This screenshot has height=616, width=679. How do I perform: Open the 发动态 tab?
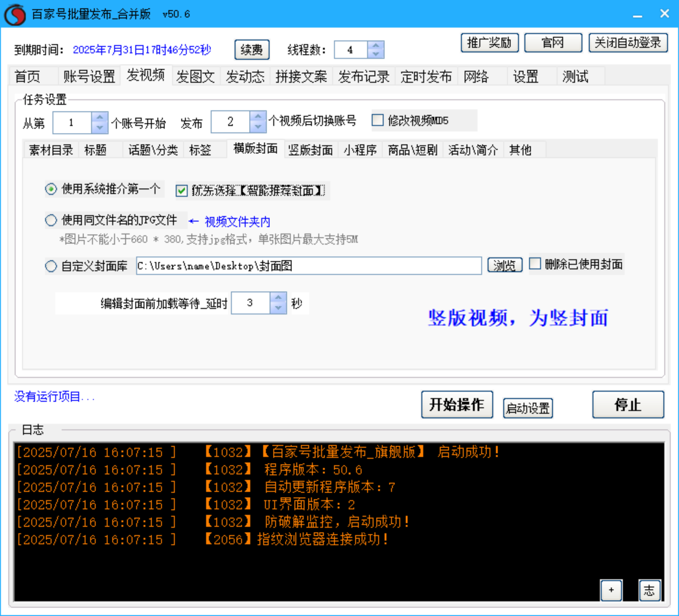pyautogui.click(x=245, y=77)
